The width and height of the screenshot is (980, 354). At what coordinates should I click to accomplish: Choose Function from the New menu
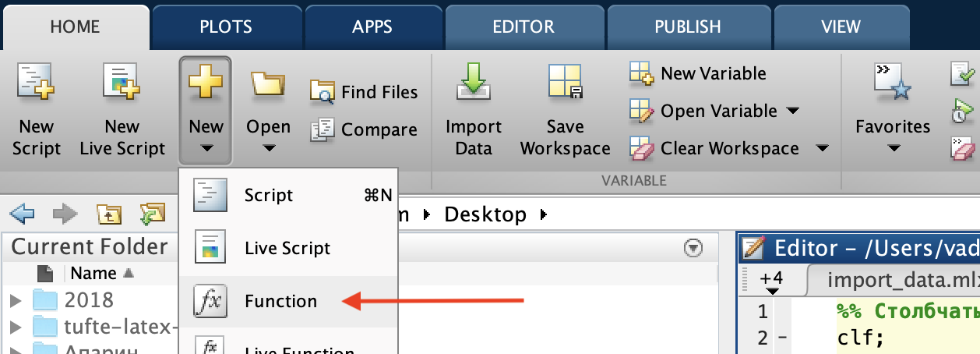(289, 301)
